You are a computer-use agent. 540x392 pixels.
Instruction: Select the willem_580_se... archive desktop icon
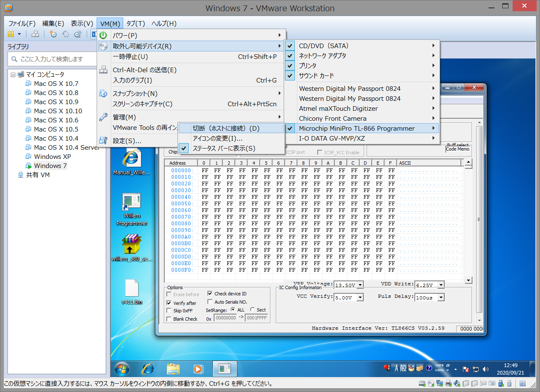pos(131,248)
